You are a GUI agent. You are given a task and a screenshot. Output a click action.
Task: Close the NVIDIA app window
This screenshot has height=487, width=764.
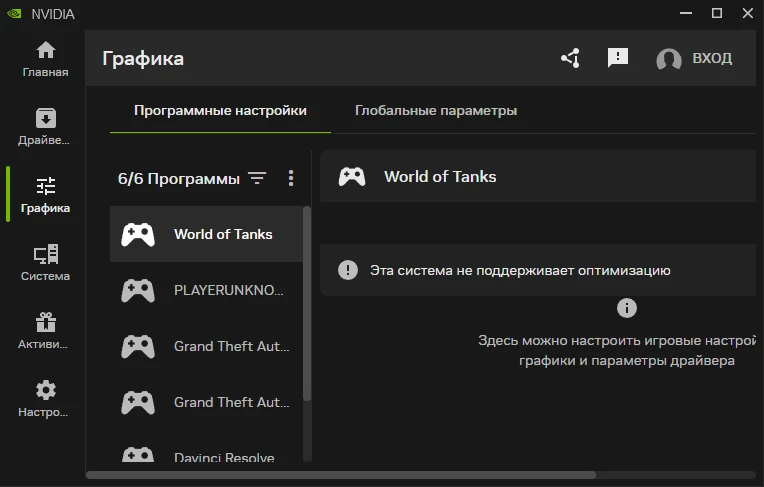tap(747, 13)
